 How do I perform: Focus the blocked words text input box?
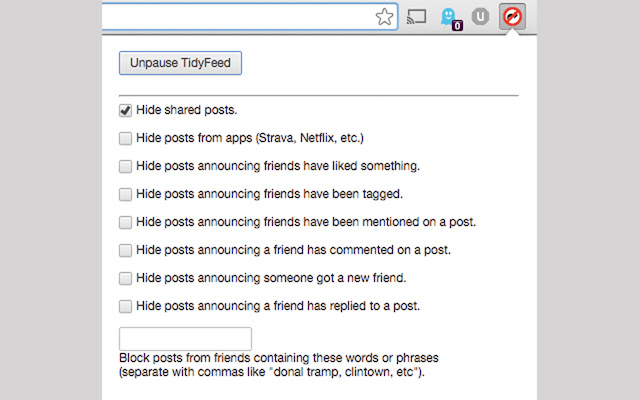click(x=185, y=339)
